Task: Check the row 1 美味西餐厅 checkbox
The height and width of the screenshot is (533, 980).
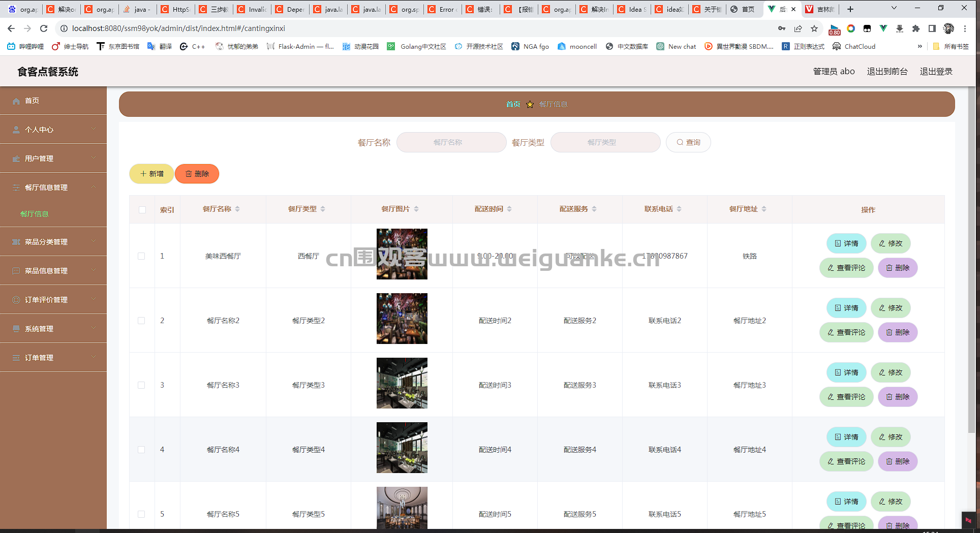Action: pos(141,256)
